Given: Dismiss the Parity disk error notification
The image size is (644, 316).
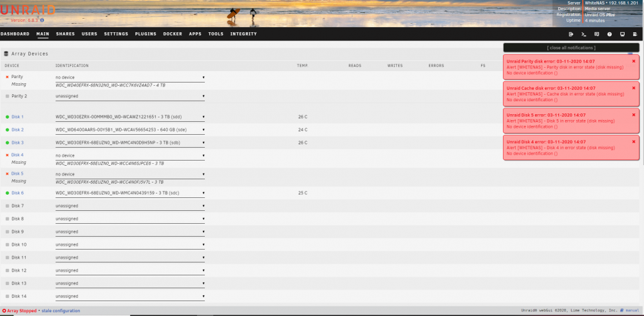Looking at the screenshot, I should [x=633, y=61].
